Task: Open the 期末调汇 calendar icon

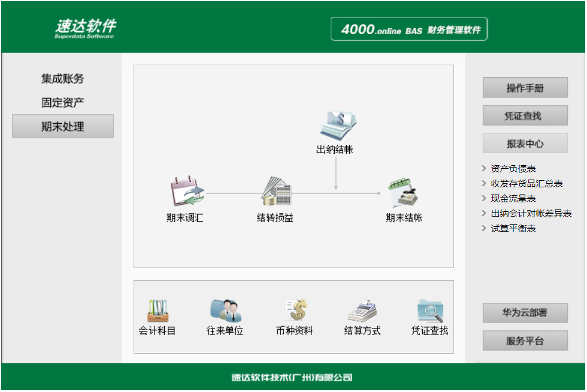Action: (x=187, y=191)
